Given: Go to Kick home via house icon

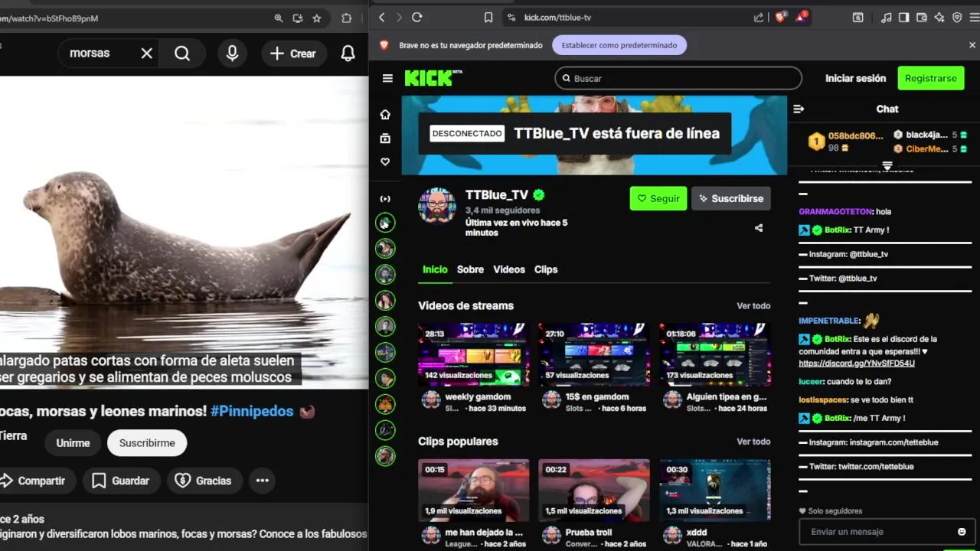Looking at the screenshot, I should click(385, 114).
